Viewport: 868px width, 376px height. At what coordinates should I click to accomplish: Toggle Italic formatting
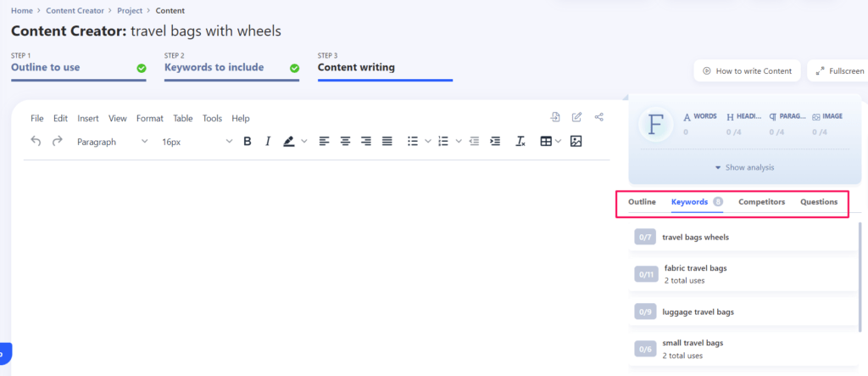[268, 142]
